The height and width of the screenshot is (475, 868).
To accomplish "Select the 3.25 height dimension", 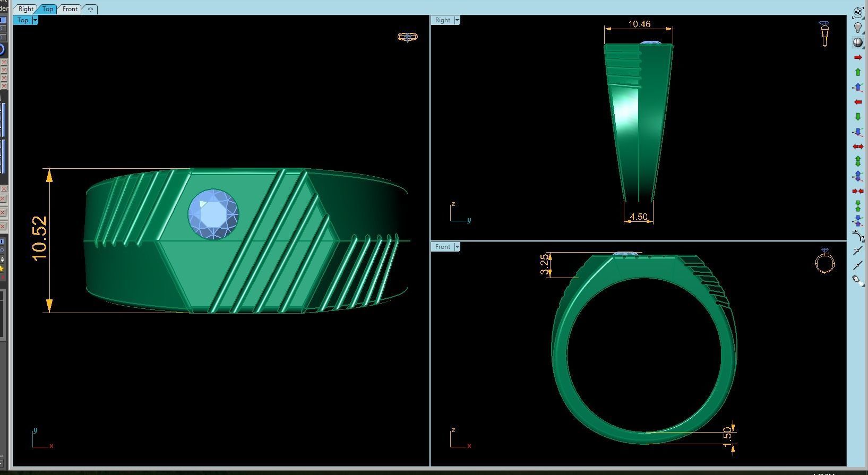I will [544, 264].
